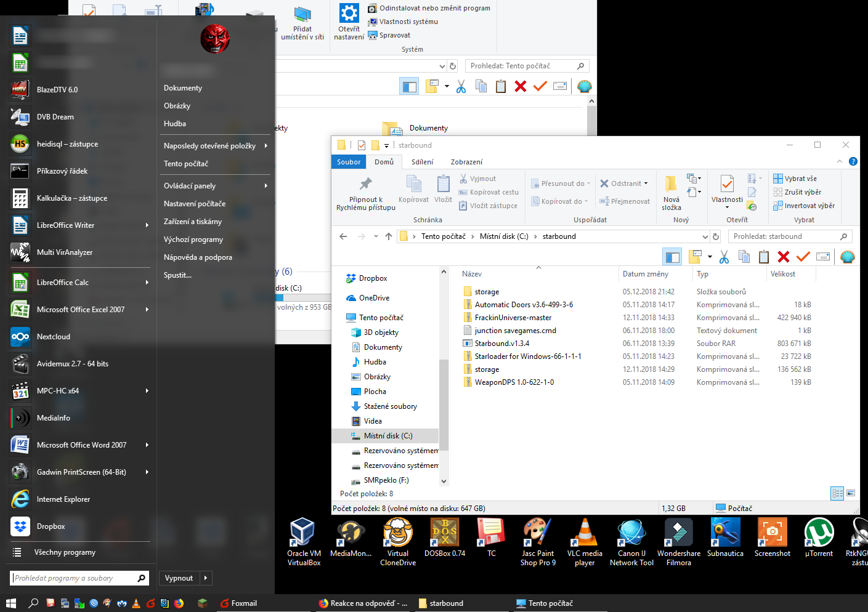Screen dimensions: 868x612
Task: Show Všechny programy in start menu
Action: [65, 552]
